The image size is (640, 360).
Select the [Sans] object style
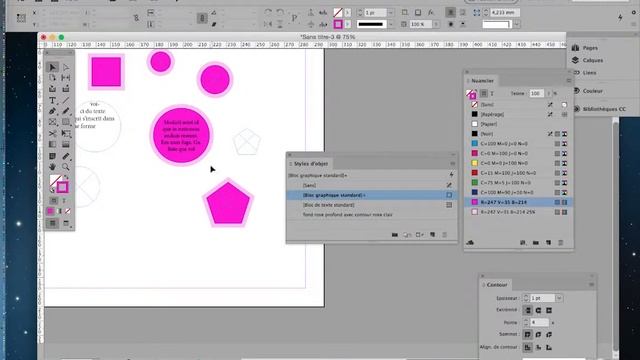372,185
